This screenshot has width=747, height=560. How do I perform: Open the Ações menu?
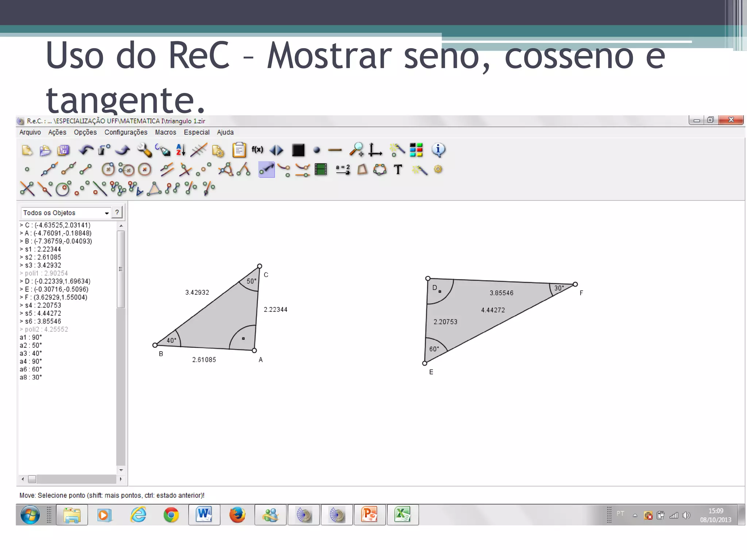[57, 132]
